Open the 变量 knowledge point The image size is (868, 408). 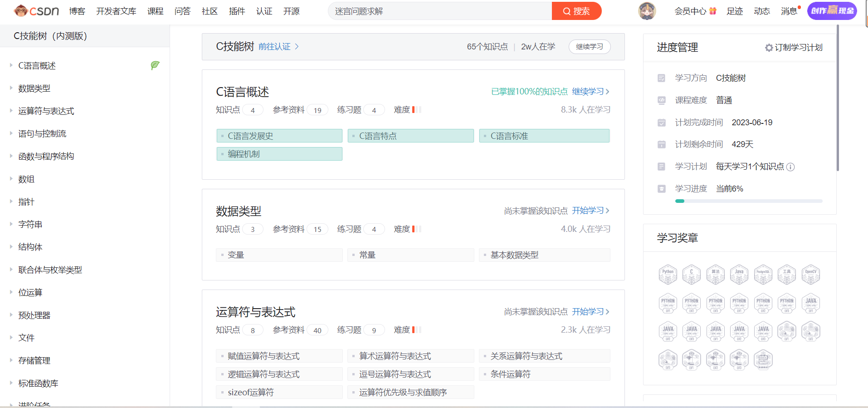(279, 255)
